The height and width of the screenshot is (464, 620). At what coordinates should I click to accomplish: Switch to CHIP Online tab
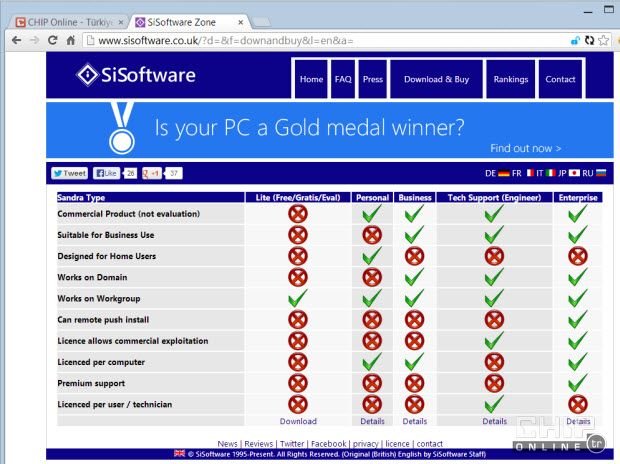pos(64,21)
